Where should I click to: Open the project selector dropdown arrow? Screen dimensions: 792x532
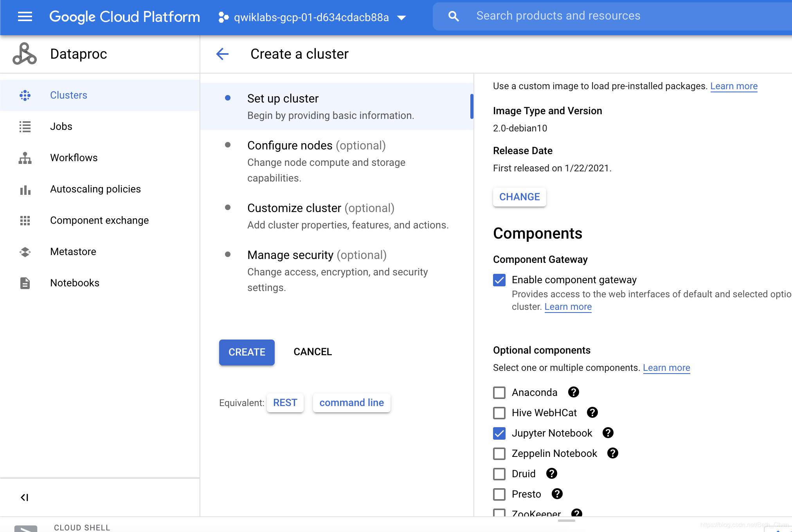tap(401, 18)
